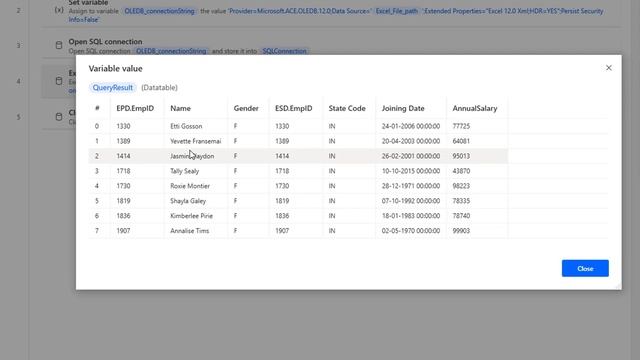
Task: Click the SQLConnection variable in step 3
Action: click(284, 51)
